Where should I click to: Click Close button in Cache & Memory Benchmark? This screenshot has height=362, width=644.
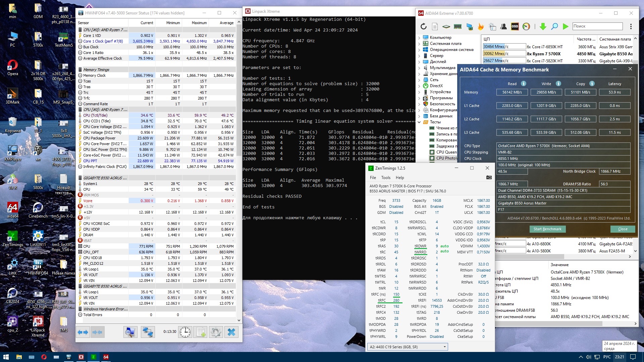click(623, 229)
